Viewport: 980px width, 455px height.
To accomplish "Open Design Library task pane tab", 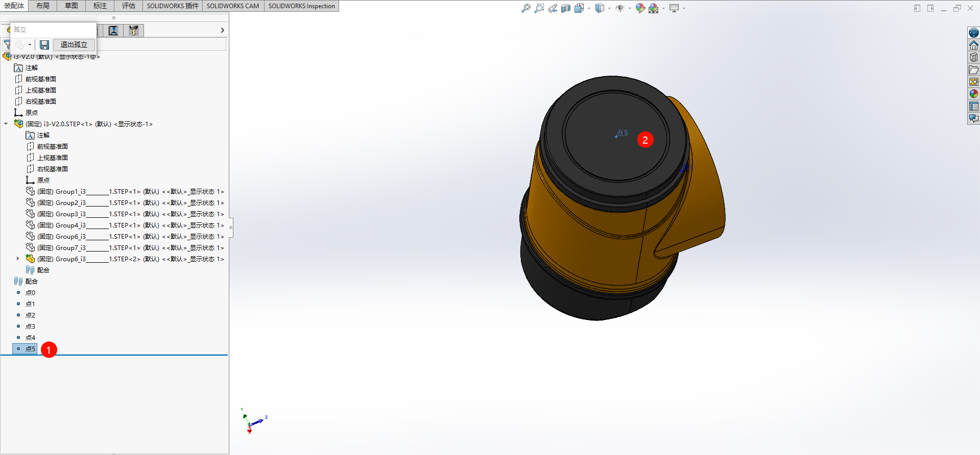I will tap(974, 57).
